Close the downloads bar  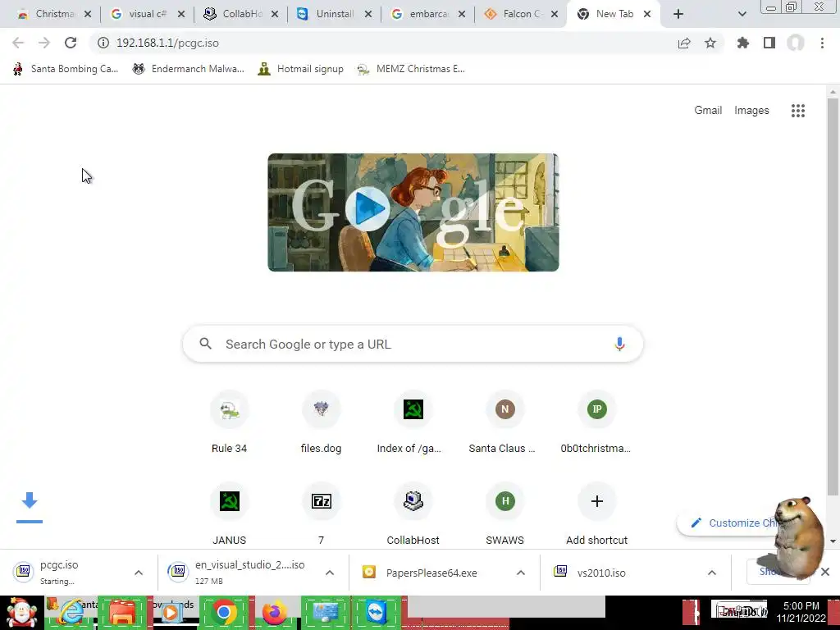tap(825, 572)
